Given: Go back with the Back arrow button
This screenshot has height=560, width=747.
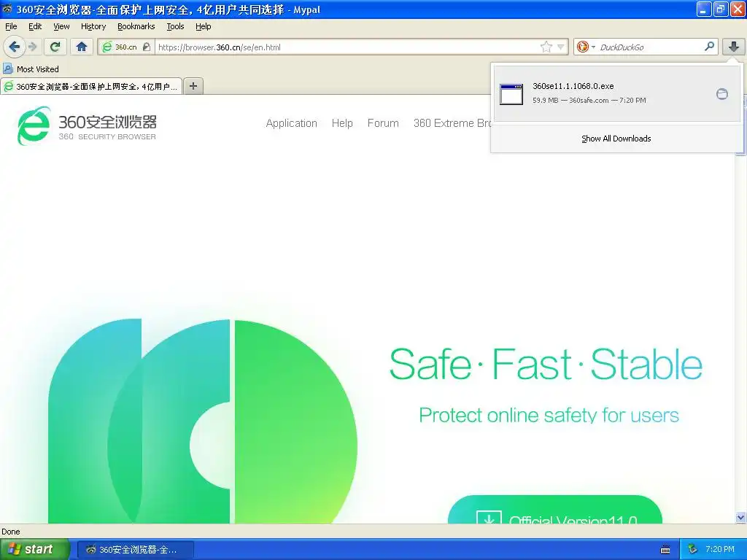Looking at the screenshot, I should 15,47.
